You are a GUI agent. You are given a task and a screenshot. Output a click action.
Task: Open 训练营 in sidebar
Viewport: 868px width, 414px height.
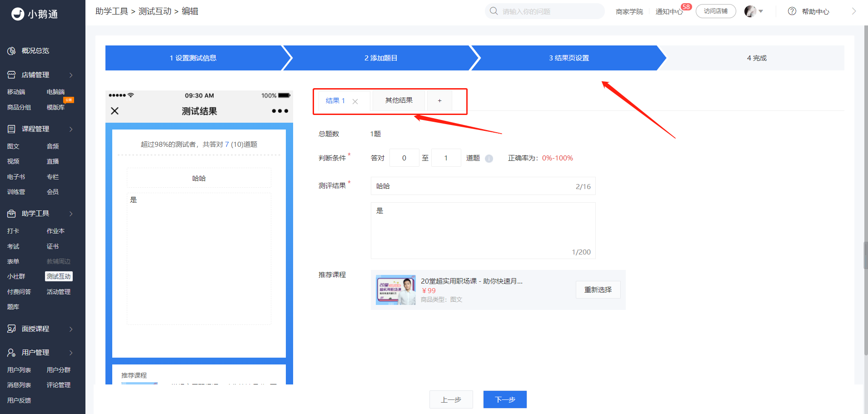click(x=16, y=192)
